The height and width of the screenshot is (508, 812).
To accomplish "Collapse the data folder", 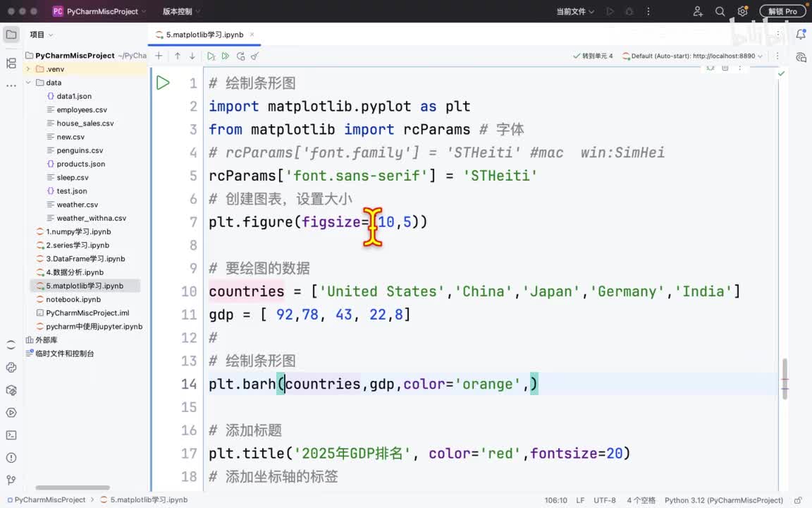I will point(28,83).
